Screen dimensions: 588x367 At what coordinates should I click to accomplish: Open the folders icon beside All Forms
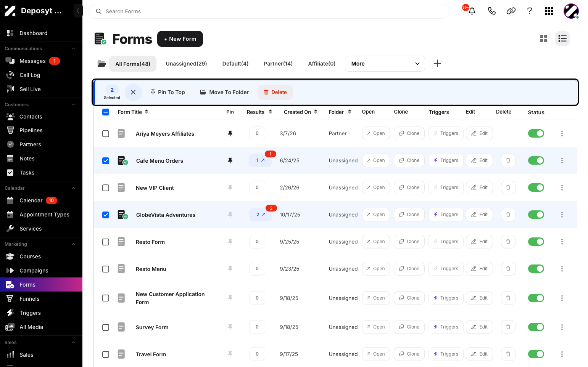101,64
